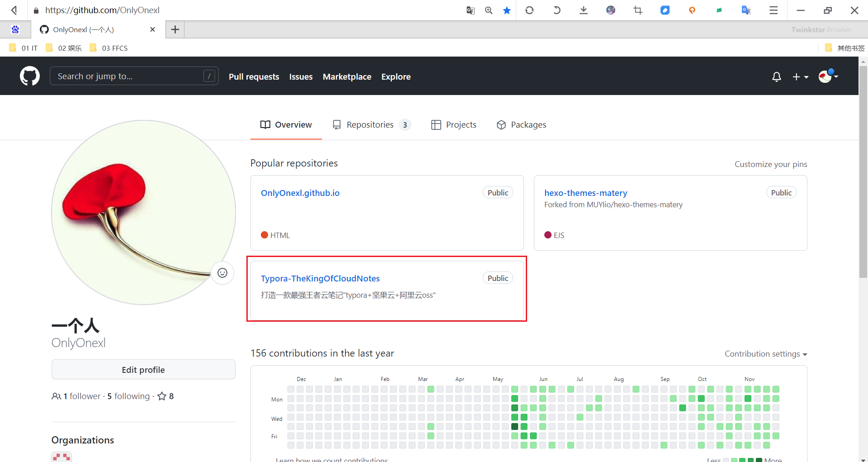Click the globe extension icon
868x462 pixels.
pos(611,10)
